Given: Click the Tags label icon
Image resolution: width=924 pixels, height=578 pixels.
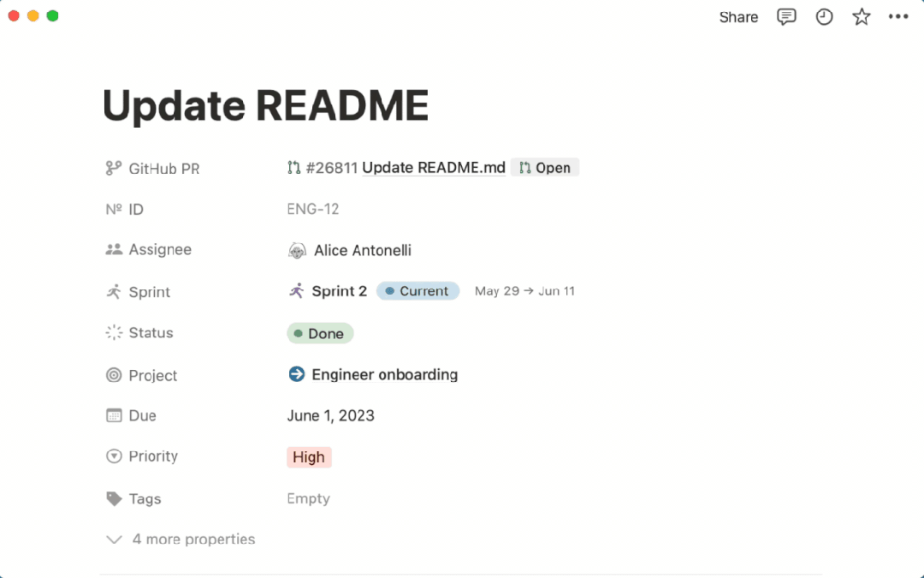Looking at the screenshot, I should point(114,498).
